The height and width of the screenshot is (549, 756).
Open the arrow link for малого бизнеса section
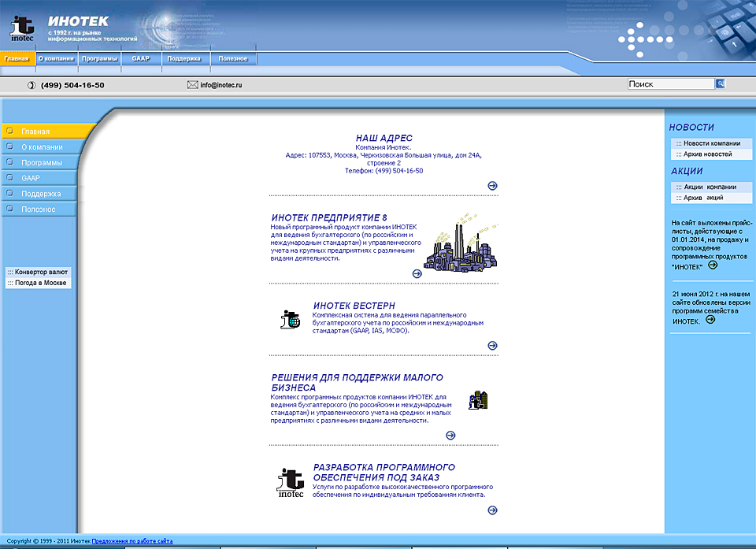click(450, 435)
